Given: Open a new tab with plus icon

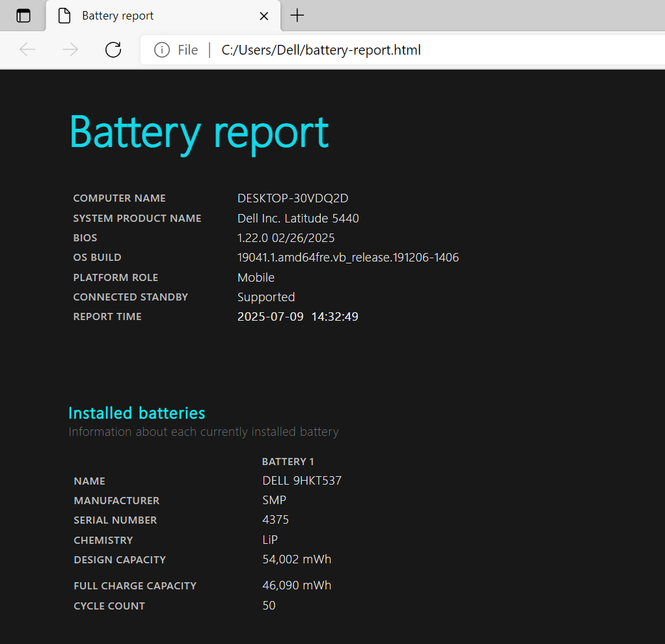Looking at the screenshot, I should [297, 16].
